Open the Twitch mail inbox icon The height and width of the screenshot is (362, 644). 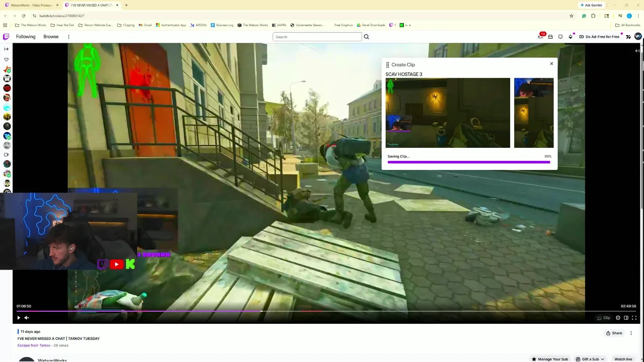pyautogui.click(x=550, y=37)
